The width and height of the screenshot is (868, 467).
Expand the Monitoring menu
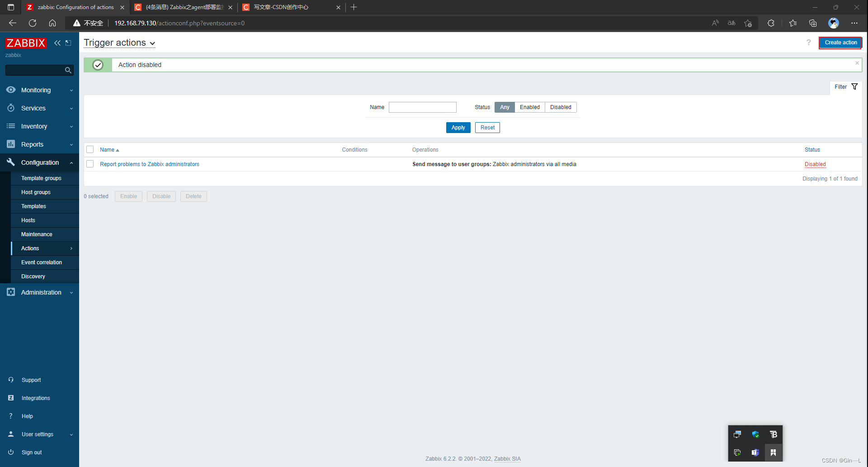point(71,91)
